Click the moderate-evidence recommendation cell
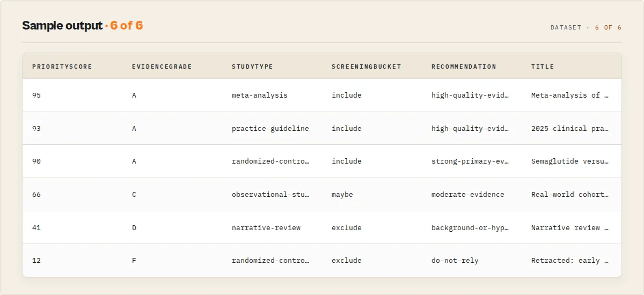 point(468,195)
